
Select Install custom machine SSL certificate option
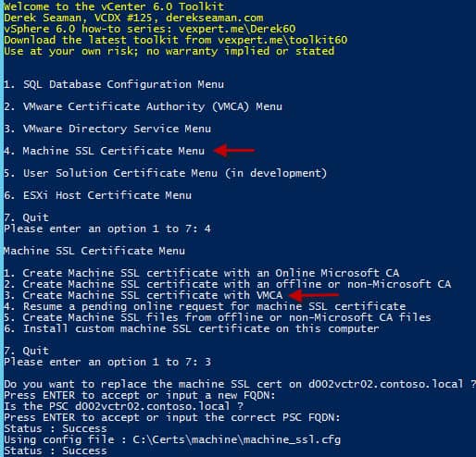pos(192,328)
